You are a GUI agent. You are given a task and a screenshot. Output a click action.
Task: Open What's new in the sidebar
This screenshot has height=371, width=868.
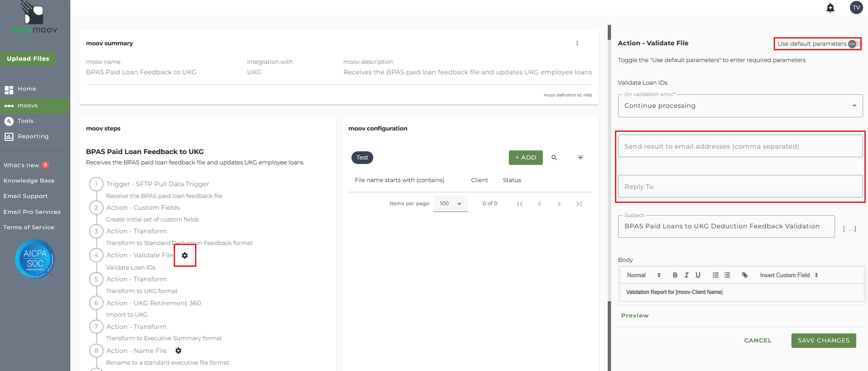[x=21, y=165]
